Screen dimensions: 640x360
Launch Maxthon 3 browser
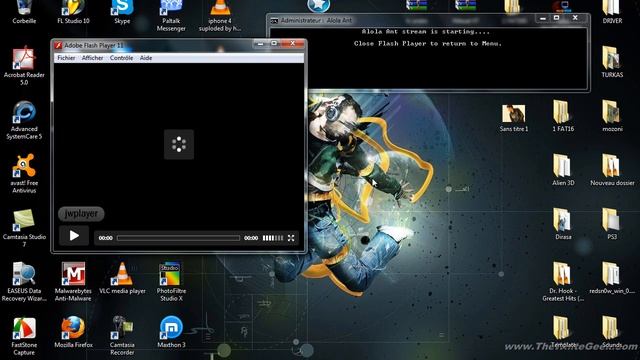(171, 332)
